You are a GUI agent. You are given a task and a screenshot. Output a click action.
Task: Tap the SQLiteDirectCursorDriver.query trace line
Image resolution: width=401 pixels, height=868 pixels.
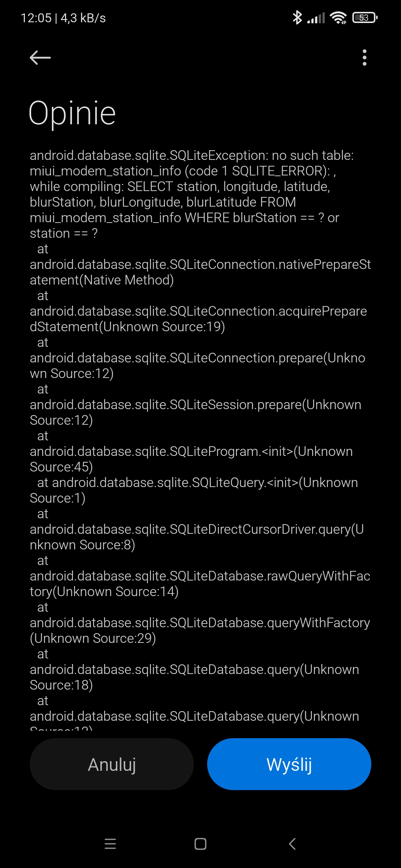(196, 529)
